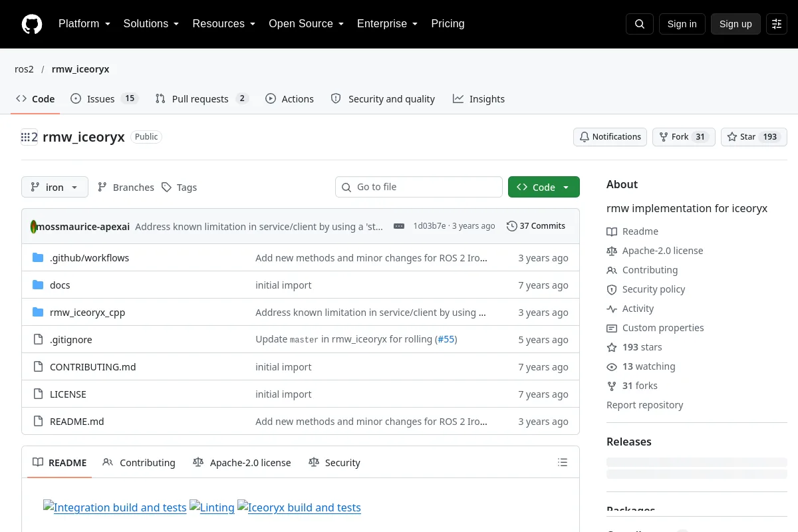Click the Sign up button
Image resolution: width=798 pixels, height=532 pixels.
[735, 24]
